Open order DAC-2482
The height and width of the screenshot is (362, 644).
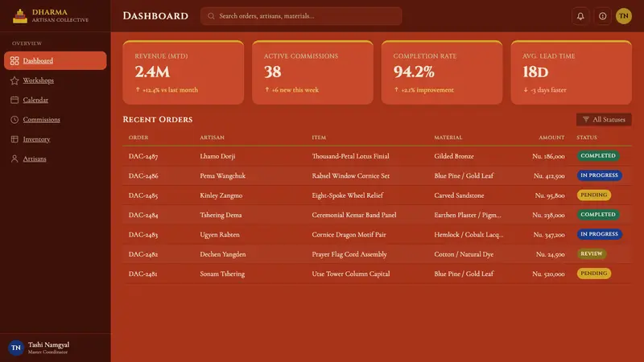pos(143,254)
